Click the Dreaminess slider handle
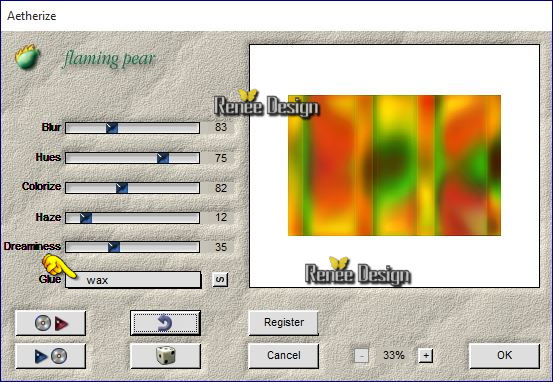The width and height of the screenshot is (553, 382). 114,247
